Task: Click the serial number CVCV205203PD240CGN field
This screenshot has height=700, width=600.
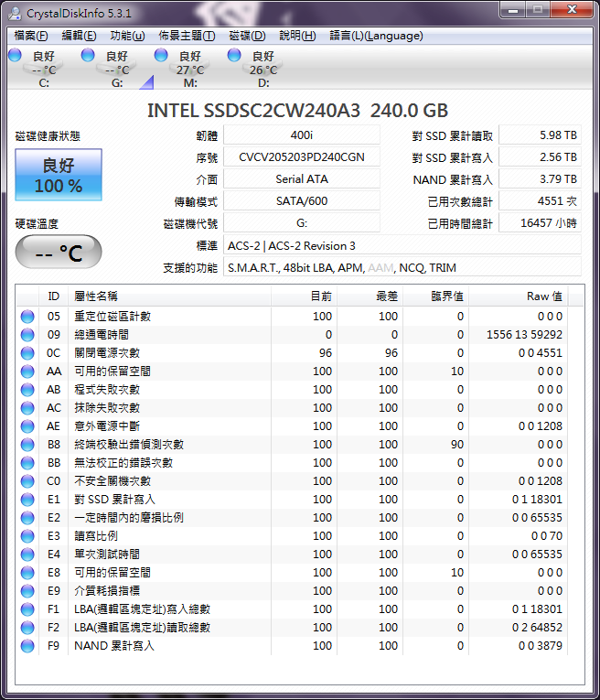Action: pyautogui.click(x=302, y=157)
